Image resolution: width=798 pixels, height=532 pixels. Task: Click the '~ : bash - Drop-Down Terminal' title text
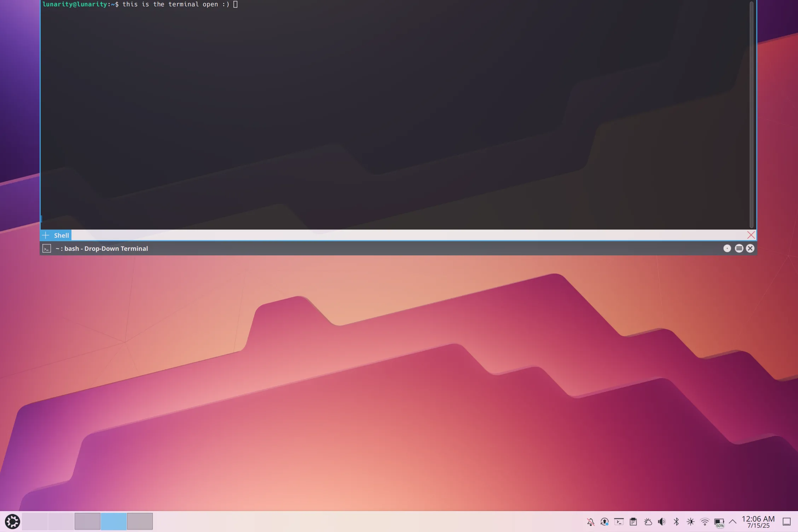[x=102, y=248]
